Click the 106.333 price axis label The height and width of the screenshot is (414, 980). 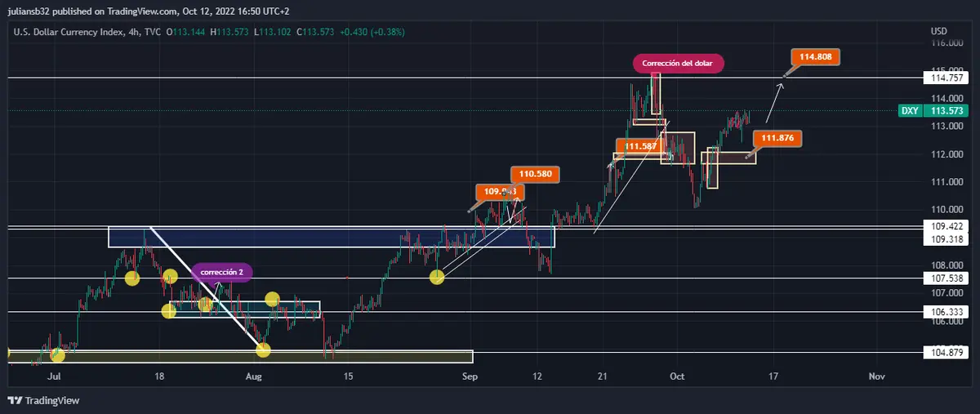pos(948,312)
